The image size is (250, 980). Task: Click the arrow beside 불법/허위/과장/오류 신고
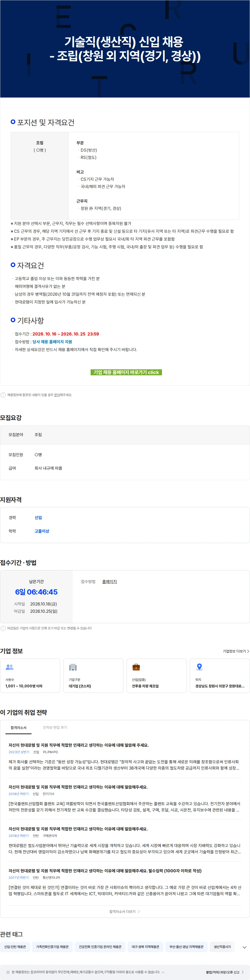pyautogui.click(x=243, y=972)
